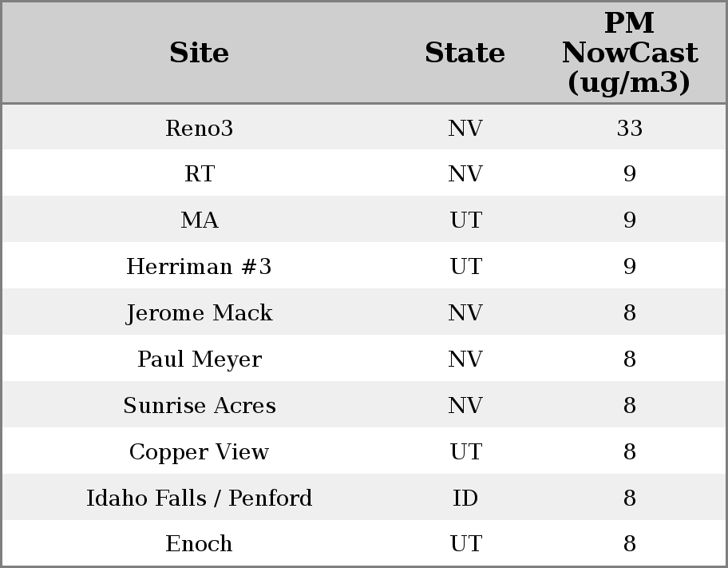Select the MA site cell

pos(199,220)
